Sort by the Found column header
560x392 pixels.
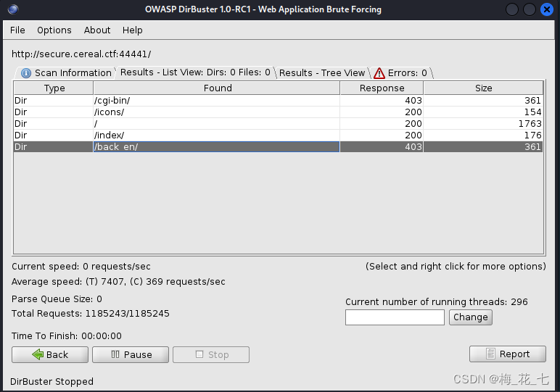(x=217, y=88)
